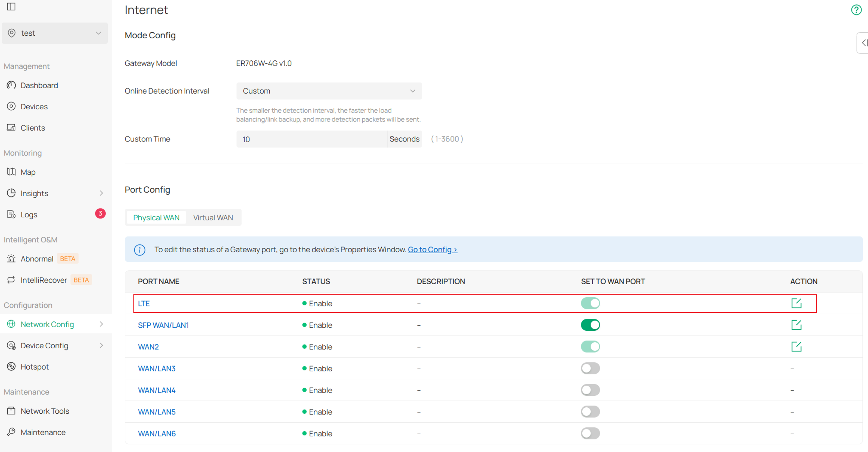Click the site location pin icon
The height and width of the screenshot is (452, 868).
(11, 33)
